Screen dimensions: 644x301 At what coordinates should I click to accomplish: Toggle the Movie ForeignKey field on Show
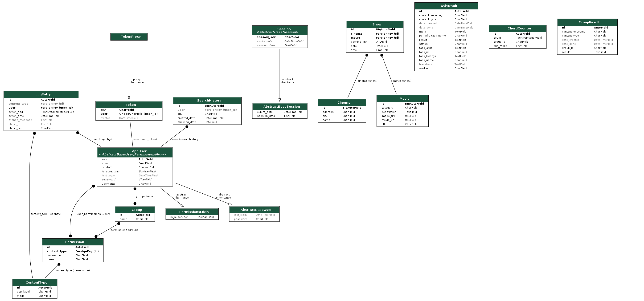click(354, 38)
